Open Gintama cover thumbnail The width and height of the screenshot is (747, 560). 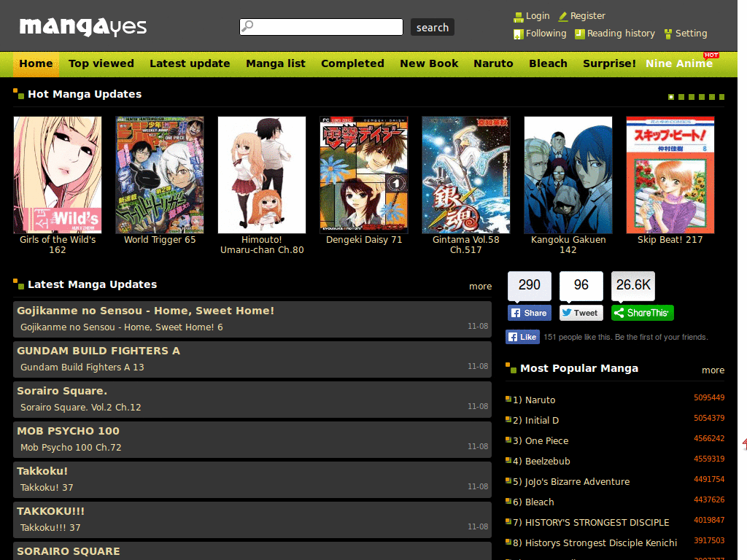click(x=466, y=175)
